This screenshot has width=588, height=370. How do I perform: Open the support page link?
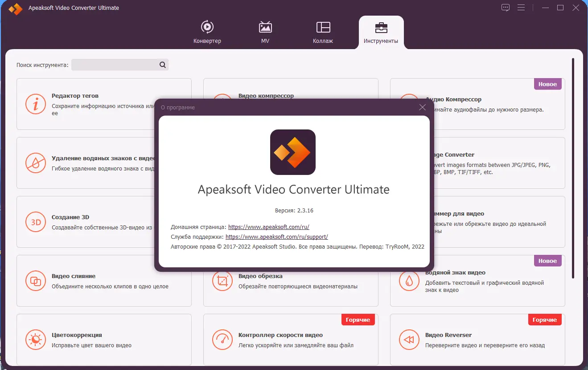click(276, 237)
